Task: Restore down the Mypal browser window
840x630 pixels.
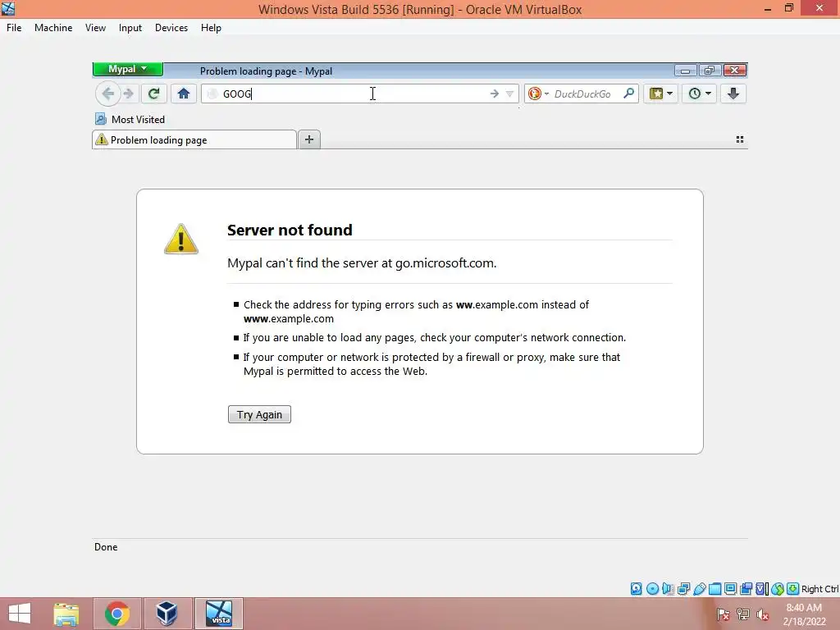Action: pos(710,71)
